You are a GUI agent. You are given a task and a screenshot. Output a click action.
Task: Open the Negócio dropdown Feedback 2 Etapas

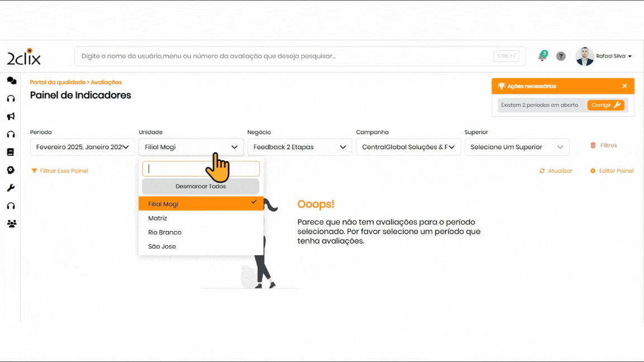299,147
